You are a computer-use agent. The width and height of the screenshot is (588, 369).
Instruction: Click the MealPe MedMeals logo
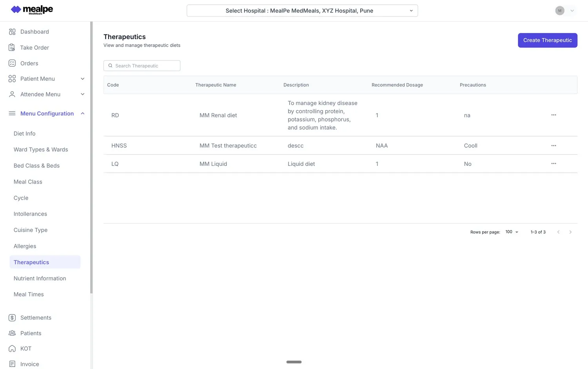pos(32,10)
